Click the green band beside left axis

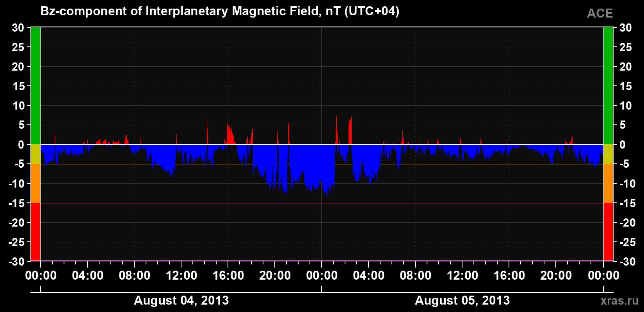pos(36,86)
